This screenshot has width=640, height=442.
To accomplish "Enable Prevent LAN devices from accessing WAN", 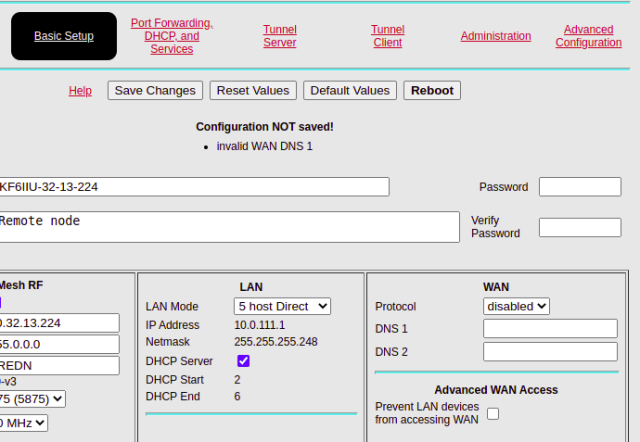I will (493, 413).
